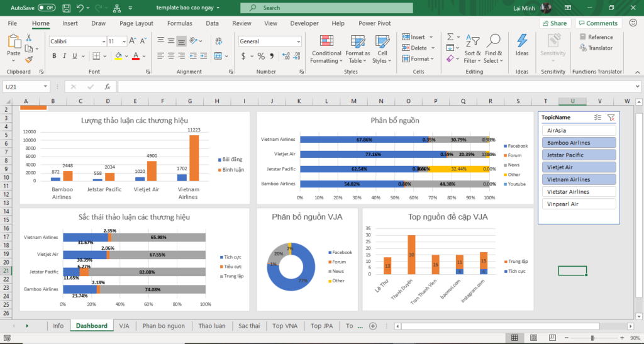This screenshot has height=344, width=644.
Task: Adjust the zoom slider handle
Action: pyautogui.click(x=592, y=338)
